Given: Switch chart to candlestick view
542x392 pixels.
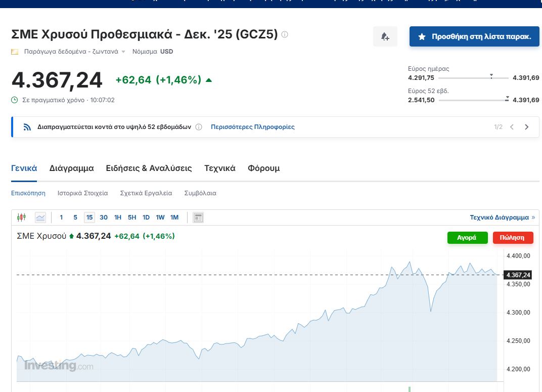Looking at the screenshot, I should point(21,217).
